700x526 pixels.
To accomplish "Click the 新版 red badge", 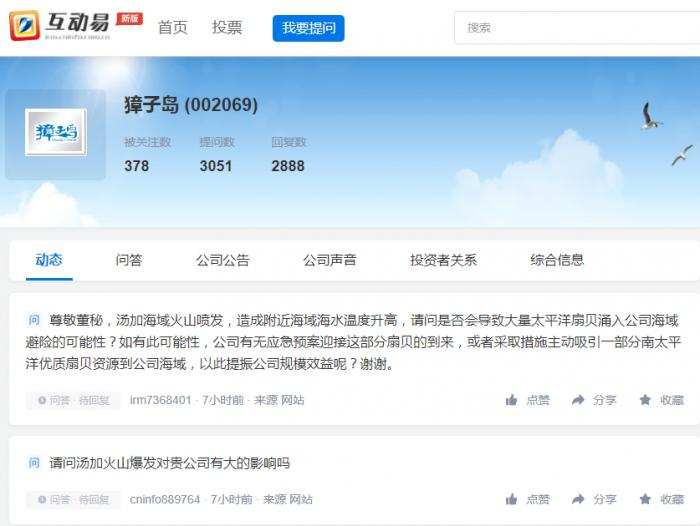I will tap(129, 19).
